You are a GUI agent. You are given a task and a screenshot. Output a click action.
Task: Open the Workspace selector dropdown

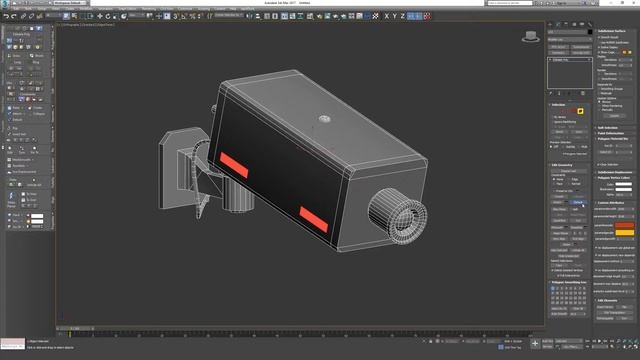point(69,3)
